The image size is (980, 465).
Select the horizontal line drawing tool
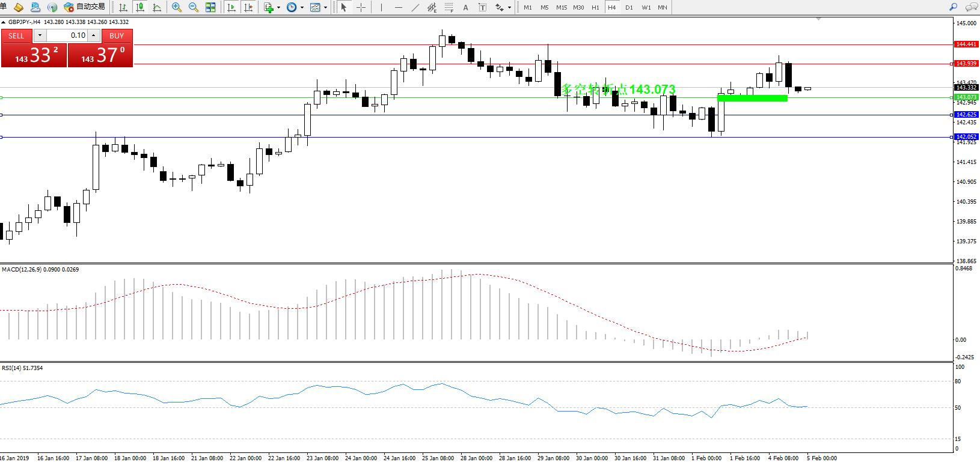[x=398, y=7]
